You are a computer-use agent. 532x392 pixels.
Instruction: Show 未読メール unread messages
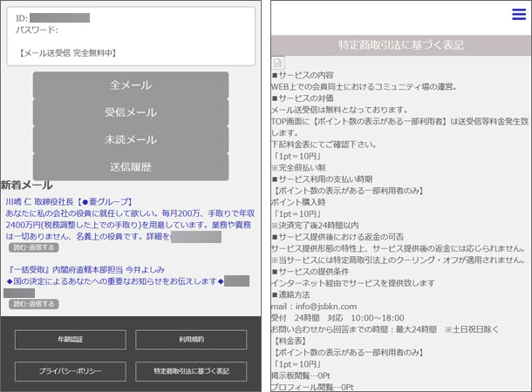131,139
